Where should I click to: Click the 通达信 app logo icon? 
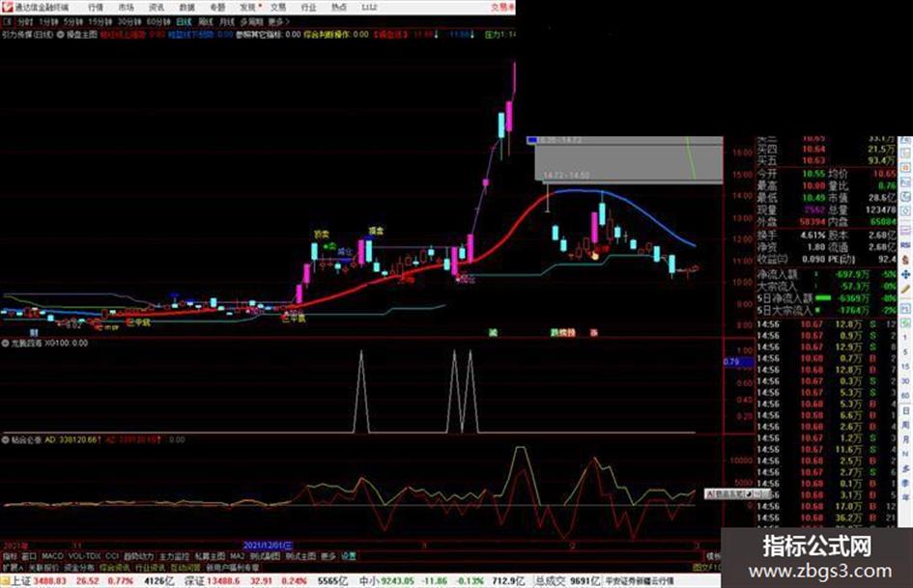click(7, 7)
